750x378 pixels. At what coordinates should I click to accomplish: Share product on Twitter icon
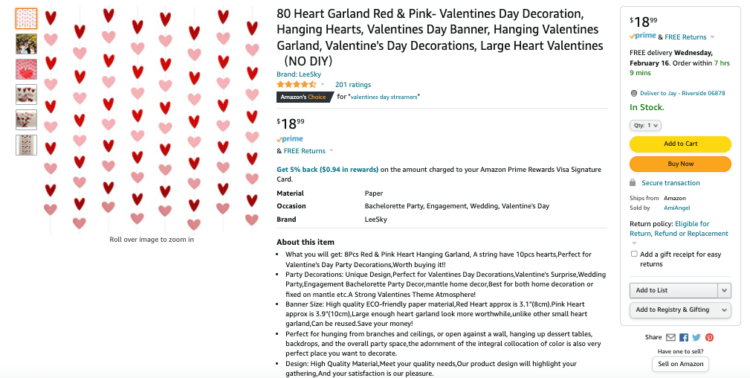pos(696,337)
